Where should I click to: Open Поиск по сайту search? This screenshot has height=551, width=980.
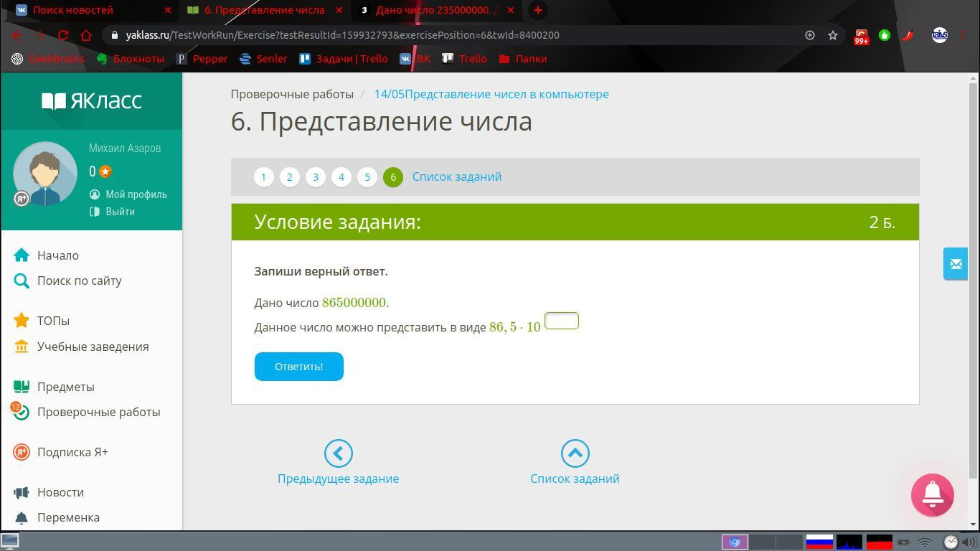pos(80,281)
